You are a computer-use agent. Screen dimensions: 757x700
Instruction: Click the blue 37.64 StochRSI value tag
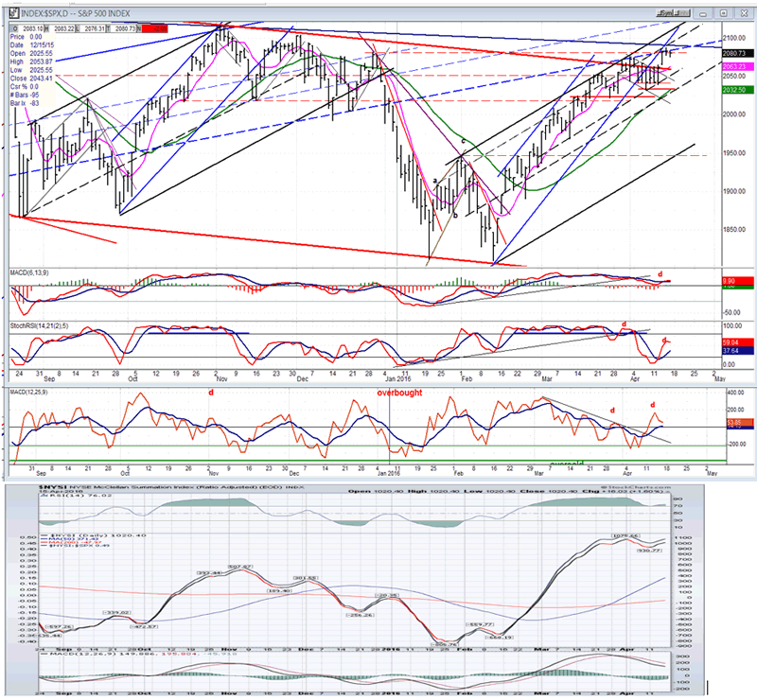[x=737, y=351]
